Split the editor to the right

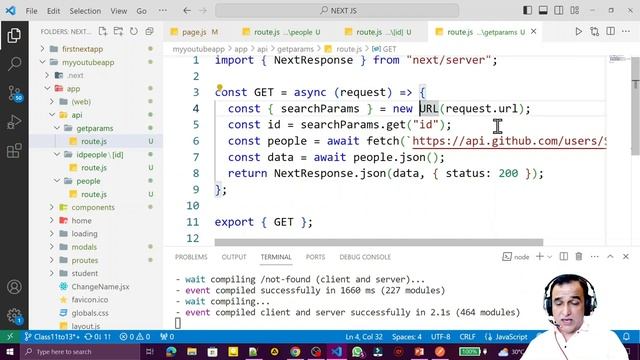pos(611,31)
